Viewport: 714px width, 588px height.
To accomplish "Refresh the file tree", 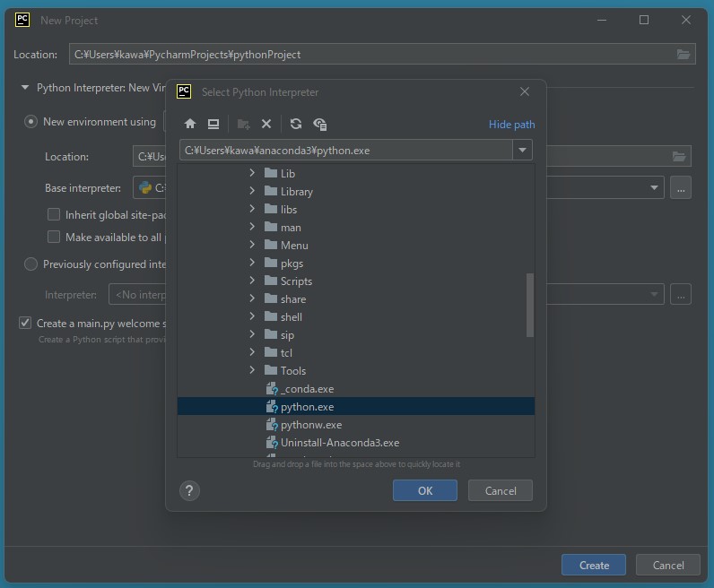I will coord(296,124).
